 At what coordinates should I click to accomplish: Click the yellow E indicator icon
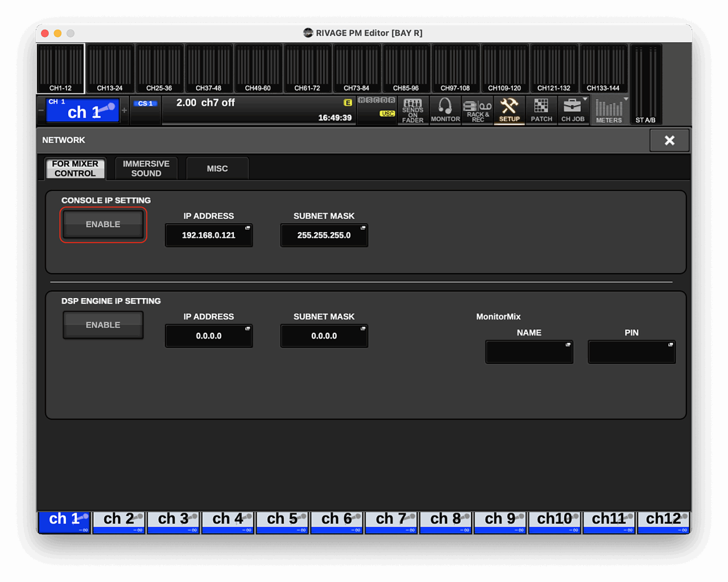pyautogui.click(x=348, y=102)
